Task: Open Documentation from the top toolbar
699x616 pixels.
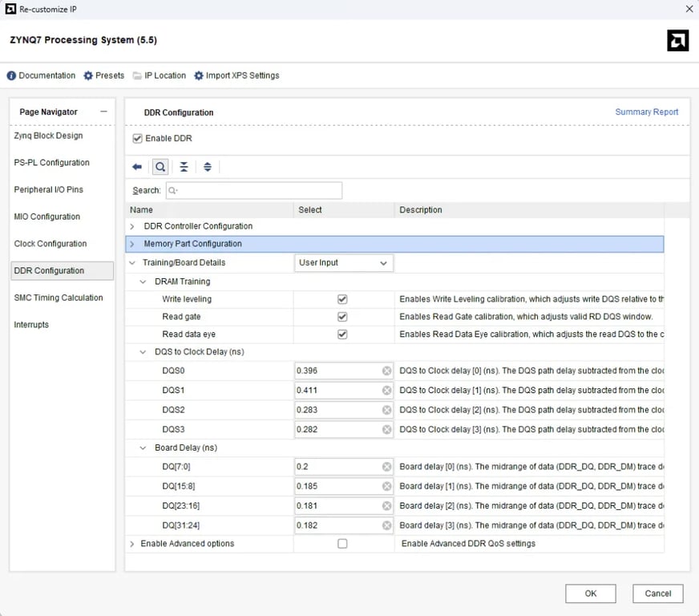Action: click(41, 75)
